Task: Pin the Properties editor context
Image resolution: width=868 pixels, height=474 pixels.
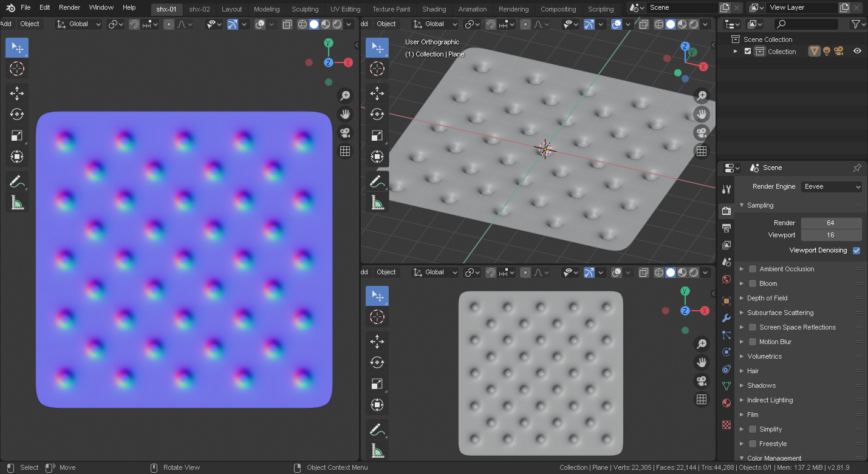Action: tap(857, 168)
